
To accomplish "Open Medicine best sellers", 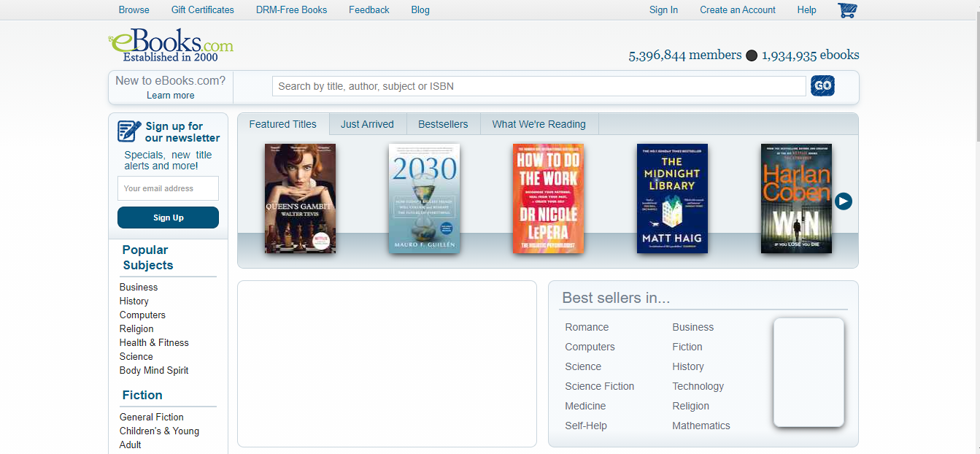I will pos(585,406).
